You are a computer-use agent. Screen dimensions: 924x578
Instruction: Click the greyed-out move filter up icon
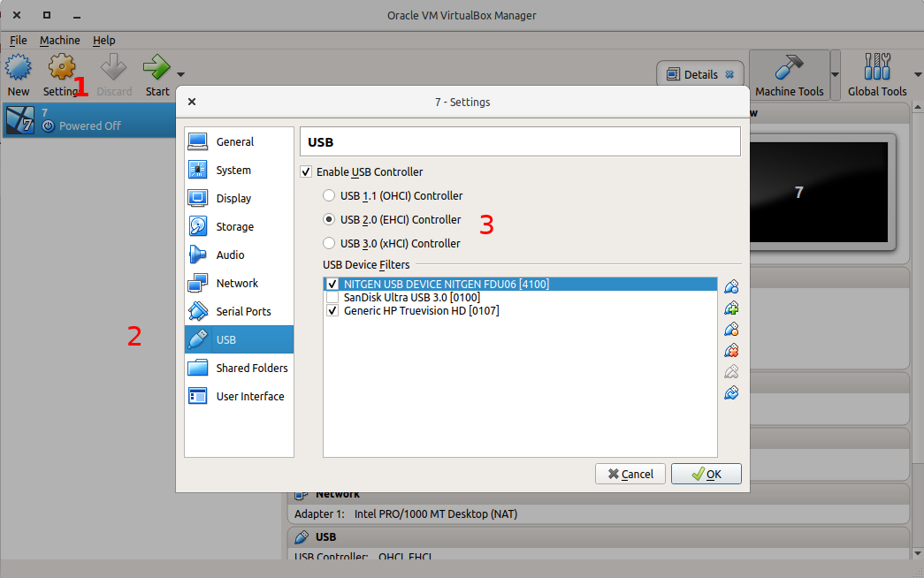731,372
